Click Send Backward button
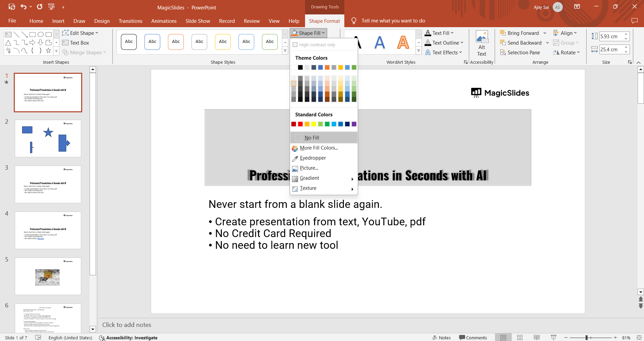Viewport: 644px width, 341px height. pyautogui.click(x=521, y=43)
